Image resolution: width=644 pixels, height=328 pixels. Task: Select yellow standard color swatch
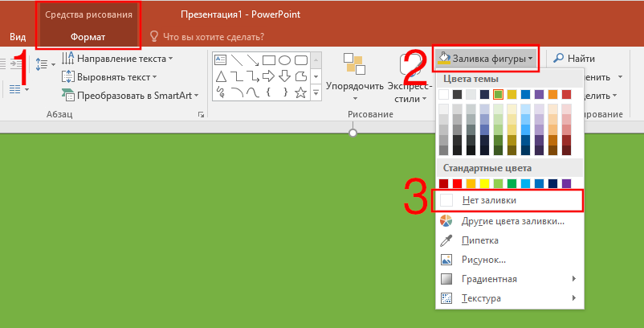(x=485, y=183)
